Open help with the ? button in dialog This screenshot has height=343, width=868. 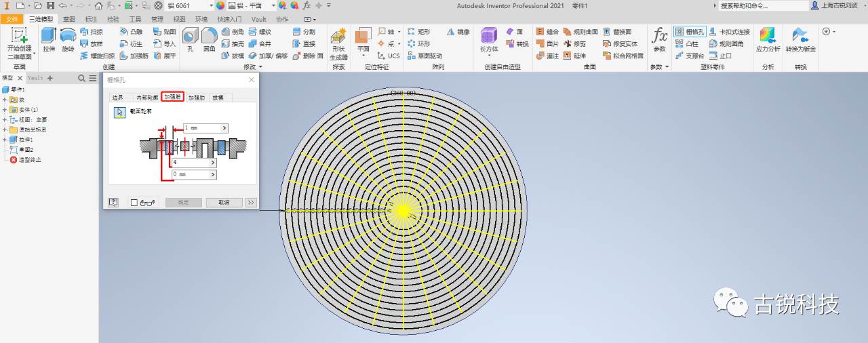[113, 203]
